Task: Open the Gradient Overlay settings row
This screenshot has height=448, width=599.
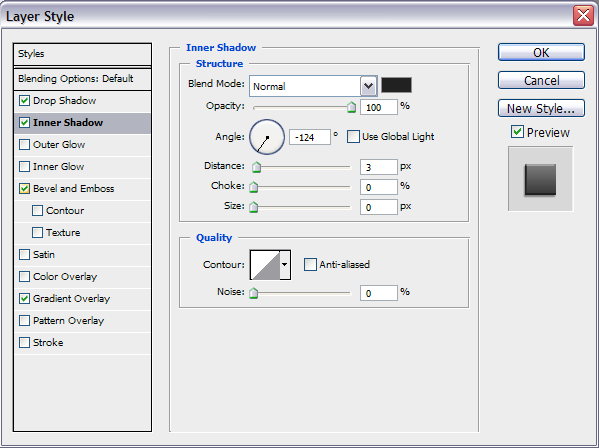Action: [82, 299]
